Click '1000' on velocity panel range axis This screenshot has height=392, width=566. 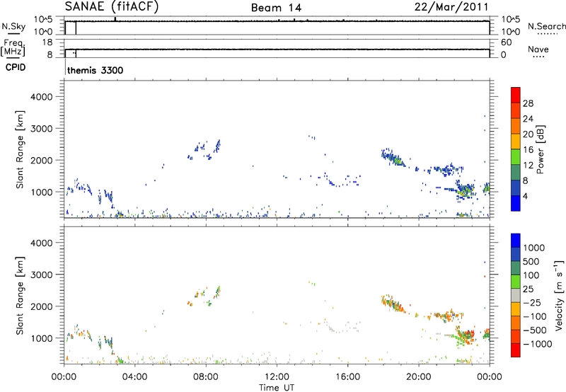(x=42, y=338)
